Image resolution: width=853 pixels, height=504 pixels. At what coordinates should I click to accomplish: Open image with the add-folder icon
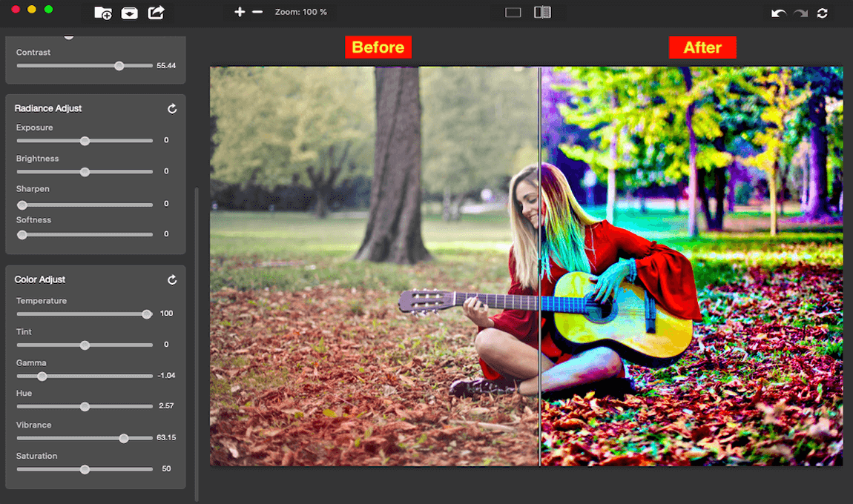click(103, 13)
